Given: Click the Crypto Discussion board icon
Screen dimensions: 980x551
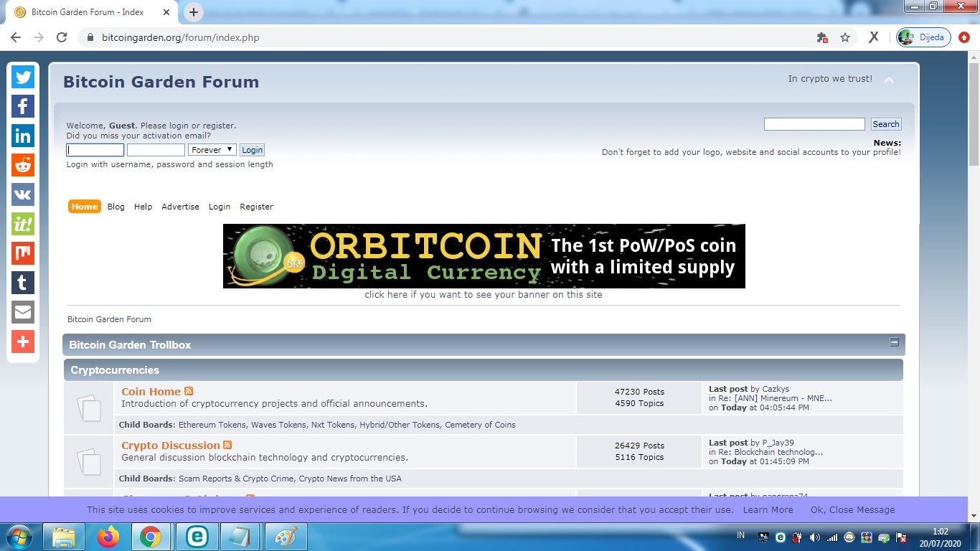Looking at the screenshot, I should pyautogui.click(x=89, y=461).
